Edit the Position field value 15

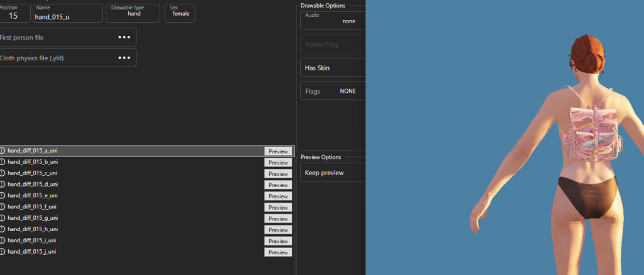[14, 13]
